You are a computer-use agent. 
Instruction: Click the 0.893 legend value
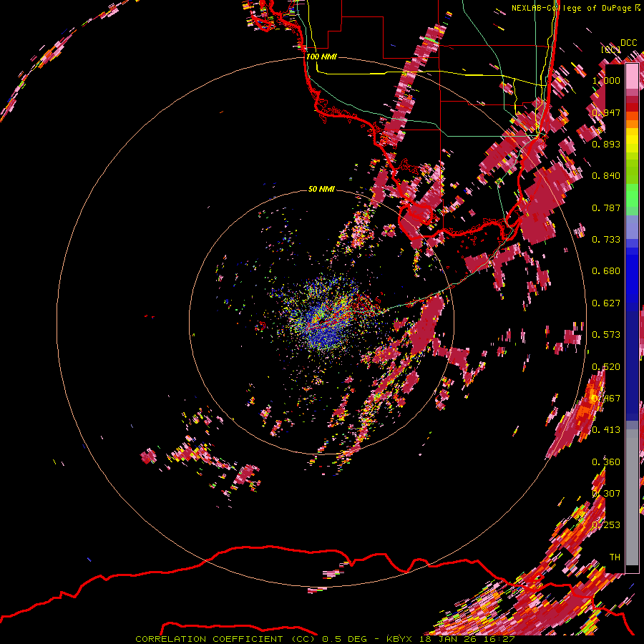(x=606, y=144)
